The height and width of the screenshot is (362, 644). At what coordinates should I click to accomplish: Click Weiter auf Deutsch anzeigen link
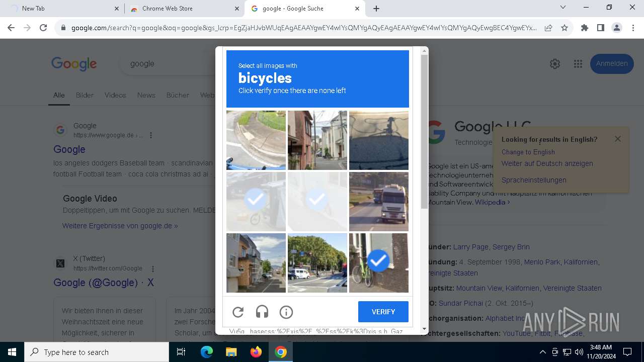click(547, 163)
